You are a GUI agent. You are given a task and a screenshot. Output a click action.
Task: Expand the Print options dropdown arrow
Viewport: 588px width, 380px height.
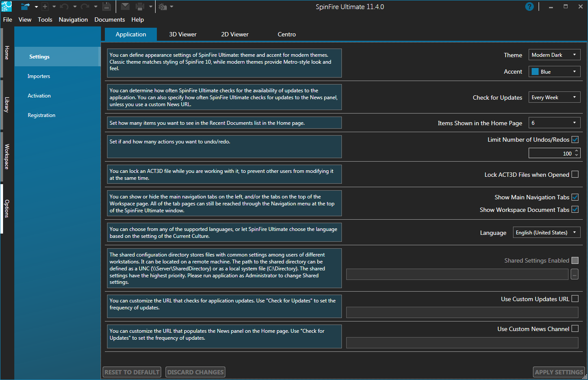pos(150,7)
